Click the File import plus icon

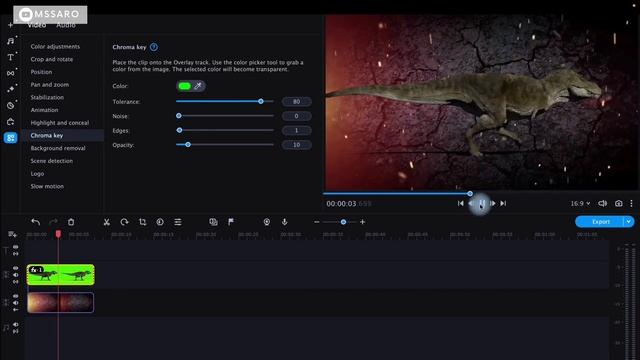tap(11, 25)
